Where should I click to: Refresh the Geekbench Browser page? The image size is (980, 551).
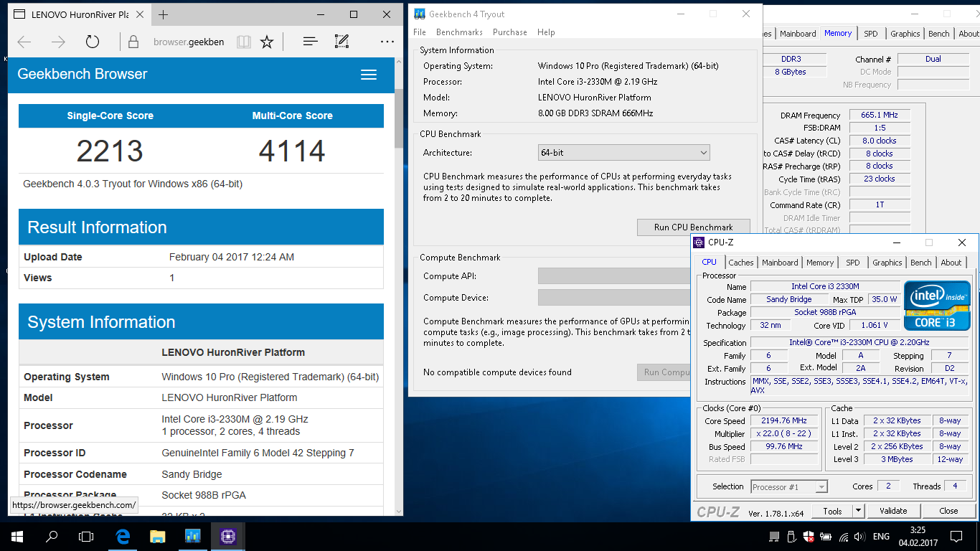click(93, 42)
